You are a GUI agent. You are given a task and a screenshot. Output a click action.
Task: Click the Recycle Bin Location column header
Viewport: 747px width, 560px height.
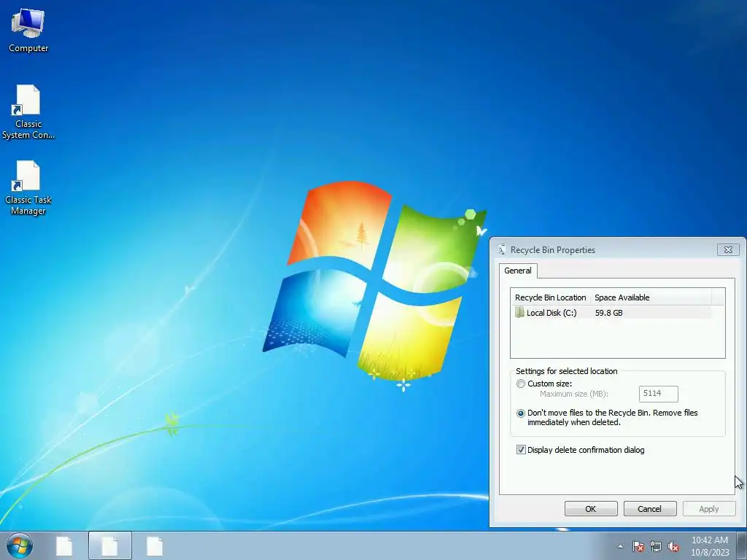pyautogui.click(x=550, y=297)
